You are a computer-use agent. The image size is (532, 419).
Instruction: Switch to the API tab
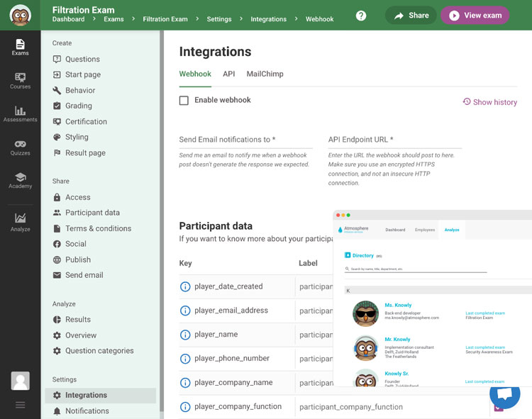[x=228, y=74]
